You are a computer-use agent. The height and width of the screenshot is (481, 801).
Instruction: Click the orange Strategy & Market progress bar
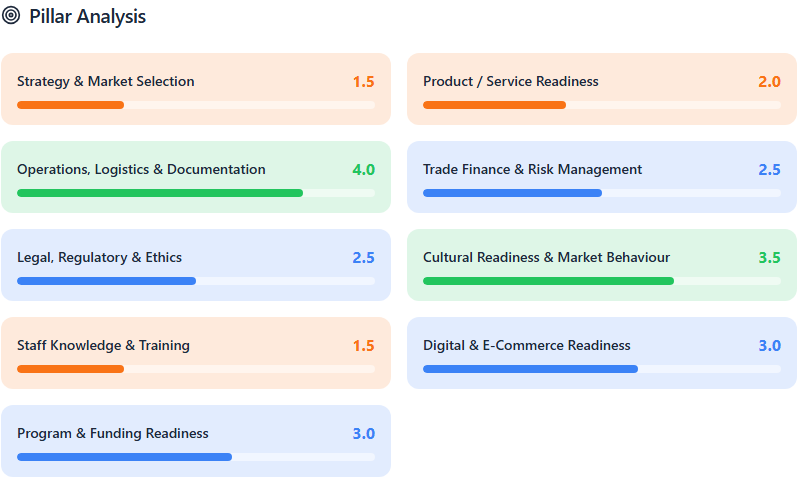click(x=71, y=105)
